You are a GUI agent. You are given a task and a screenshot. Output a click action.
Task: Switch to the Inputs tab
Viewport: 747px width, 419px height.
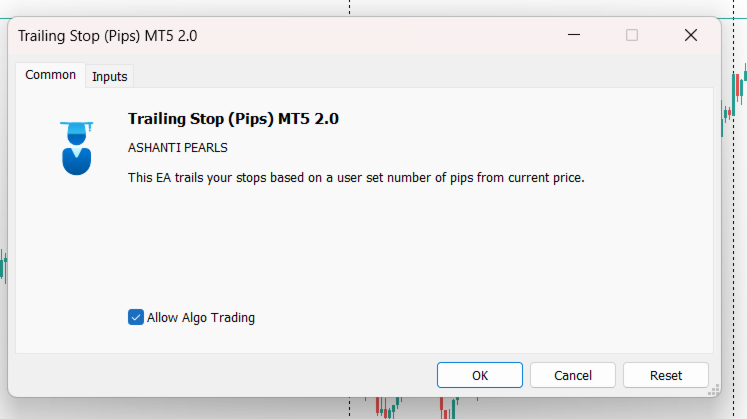click(110, 76)
